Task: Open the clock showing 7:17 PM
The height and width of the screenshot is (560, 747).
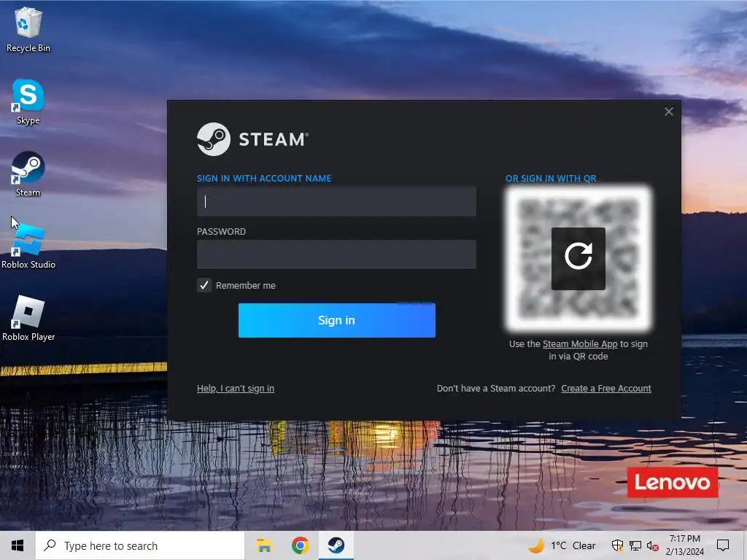Action: (x=684, y=545)
